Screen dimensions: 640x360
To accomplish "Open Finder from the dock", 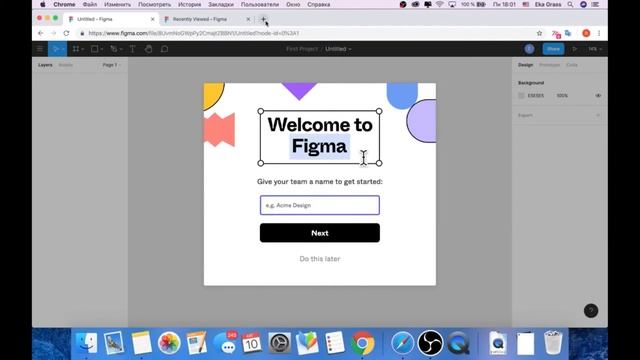I will click(x=86, y=343).
